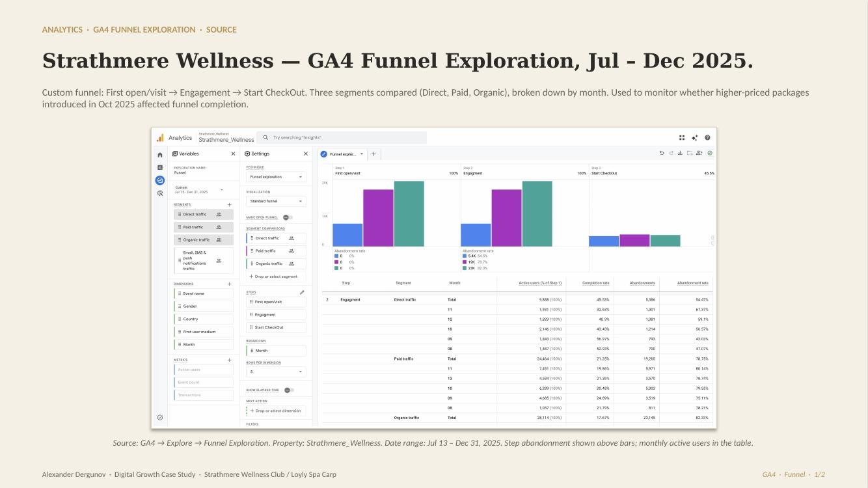Sort by Abandonments column header
Viewport: 868px width, 488px height.
pyautogui.click(x=642, y=283)
